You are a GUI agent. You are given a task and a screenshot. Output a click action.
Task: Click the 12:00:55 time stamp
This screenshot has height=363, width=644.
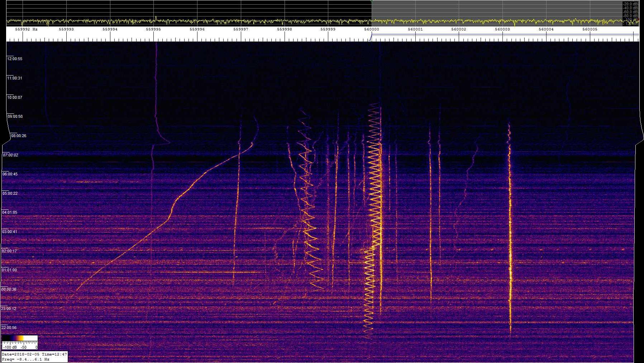(x=15, y=59)
